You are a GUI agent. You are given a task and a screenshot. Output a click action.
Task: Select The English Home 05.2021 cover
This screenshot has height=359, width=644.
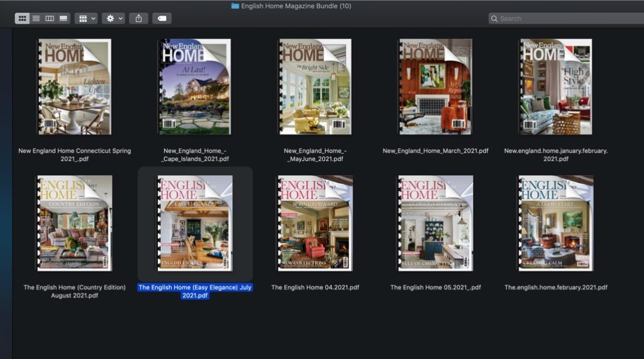coord(435,223)
